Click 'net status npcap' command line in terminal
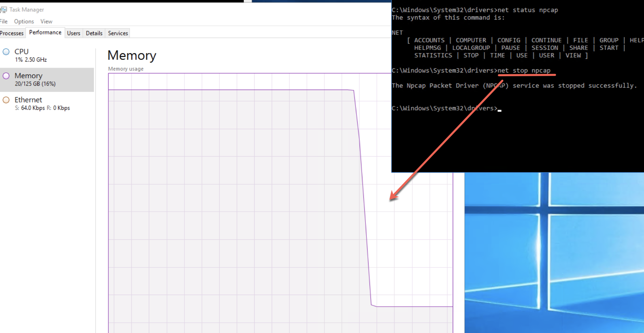Screen dimensions: 644x333 (475, 10)
